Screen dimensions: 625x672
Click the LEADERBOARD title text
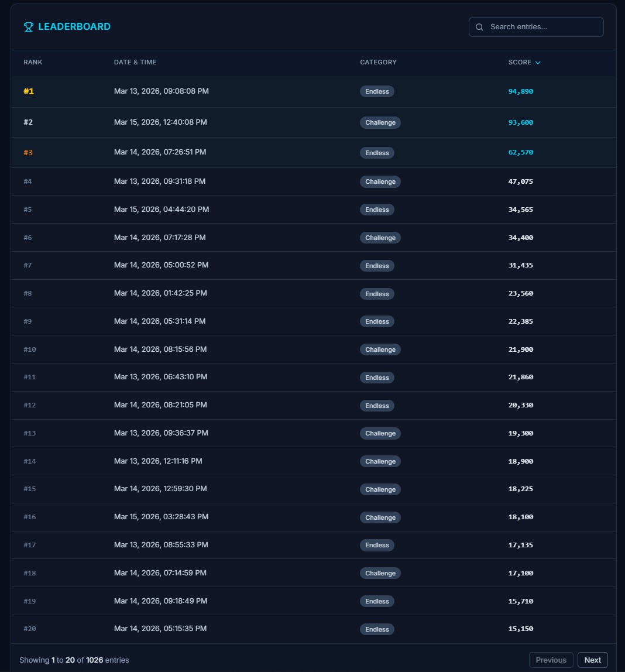[x=74, y=26]
